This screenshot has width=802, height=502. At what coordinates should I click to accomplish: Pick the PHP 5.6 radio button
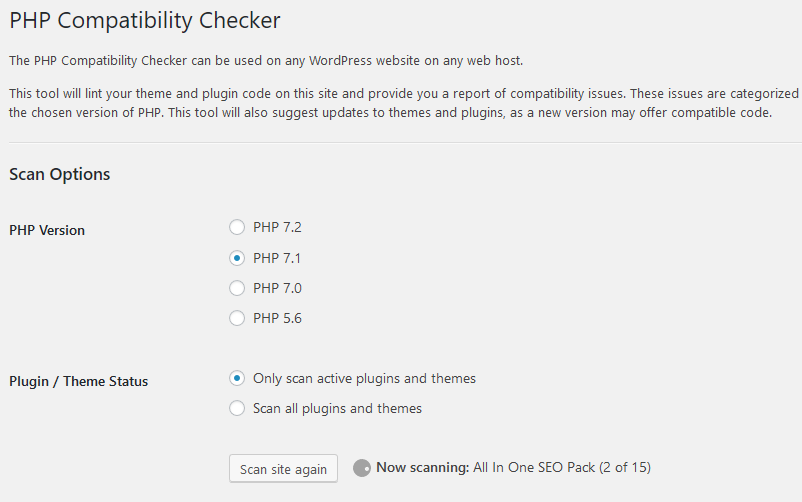(237, 318)
